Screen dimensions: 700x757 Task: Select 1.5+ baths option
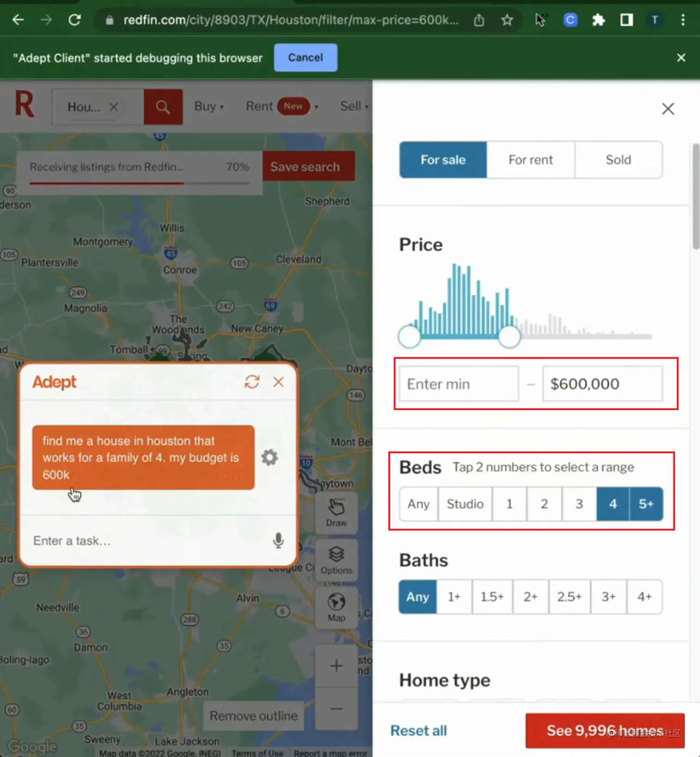point(492,597)
